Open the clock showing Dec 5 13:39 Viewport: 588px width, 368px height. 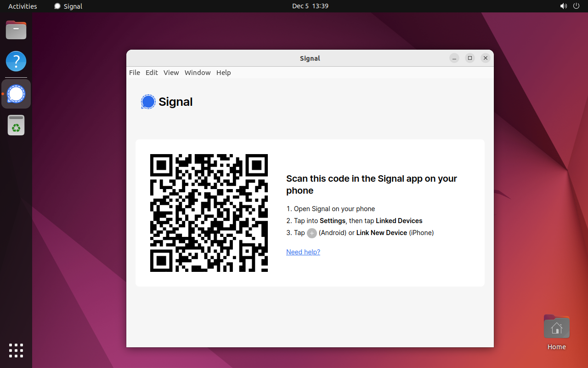click(310, 6)
